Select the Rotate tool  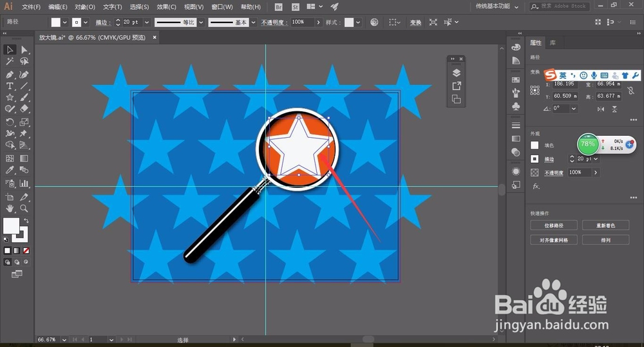pyautogui.click(x=10, y=122)
